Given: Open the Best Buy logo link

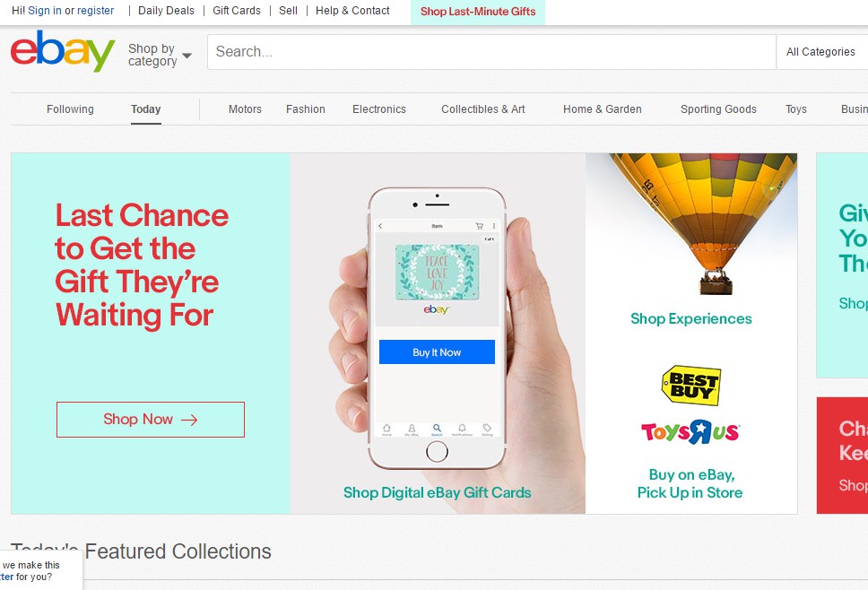Looking at the screenshot, I should tap(691, 386).
